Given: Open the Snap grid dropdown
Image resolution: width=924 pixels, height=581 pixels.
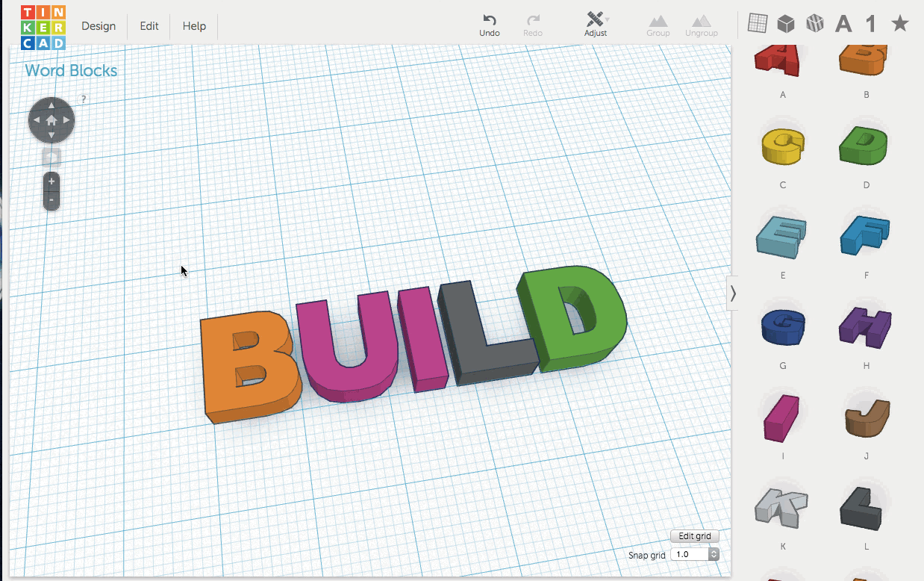Looking at the screenshot, I should pyautogui.click(x=695, y=555).
